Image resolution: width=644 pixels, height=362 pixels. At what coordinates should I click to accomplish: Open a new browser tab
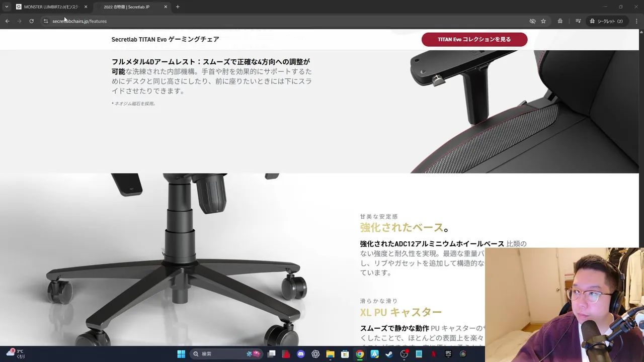coord(178,7)
